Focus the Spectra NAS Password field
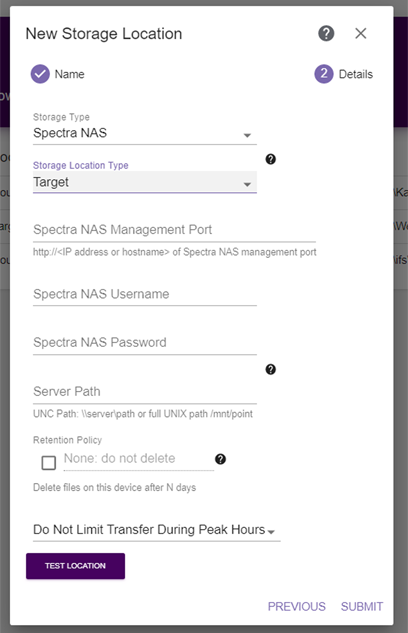This screenshot has width=408, height=633. (144, 343)
